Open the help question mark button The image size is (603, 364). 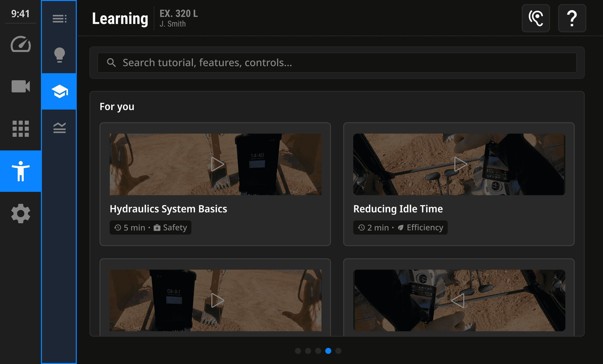coord(572,18)
